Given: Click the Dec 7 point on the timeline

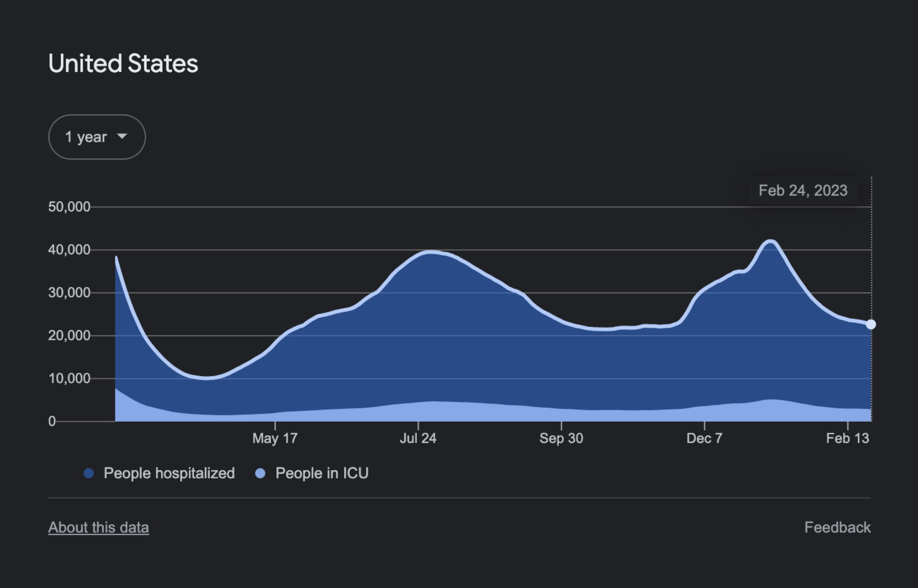Looking at the screenshot, I should tap(704, 438).
